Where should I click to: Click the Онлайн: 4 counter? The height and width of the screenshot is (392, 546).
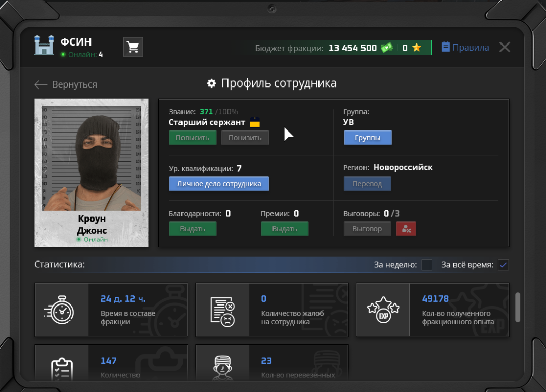[82, 54]
